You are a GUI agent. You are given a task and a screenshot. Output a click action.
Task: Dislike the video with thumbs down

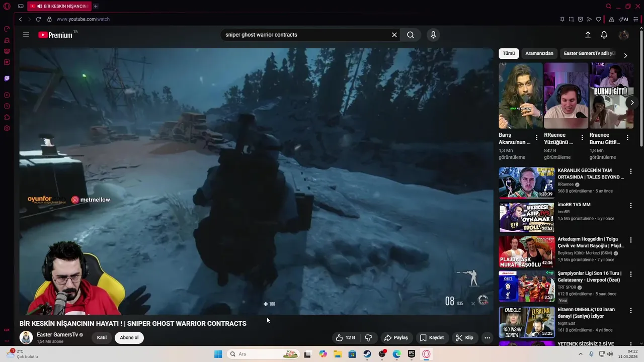(368, 338)
